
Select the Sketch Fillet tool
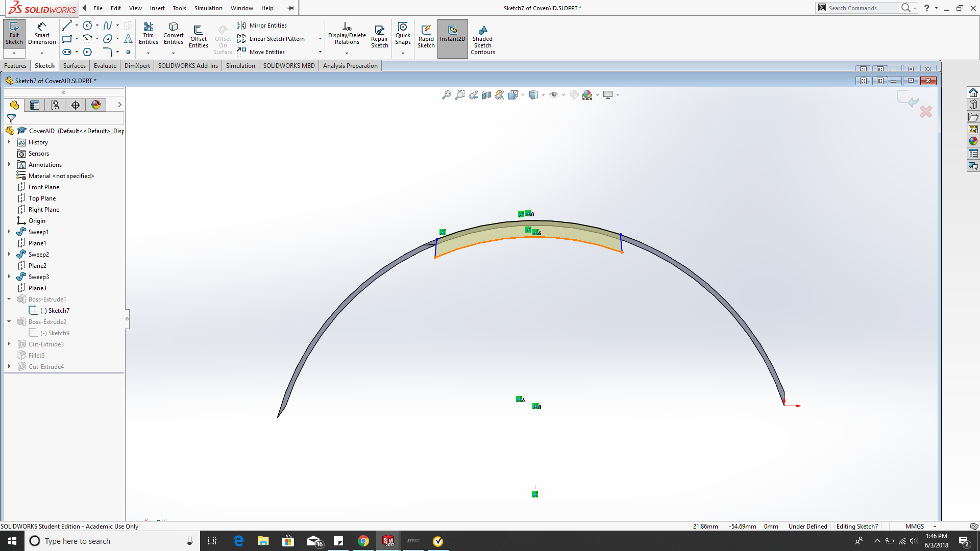tap(108, 52)
